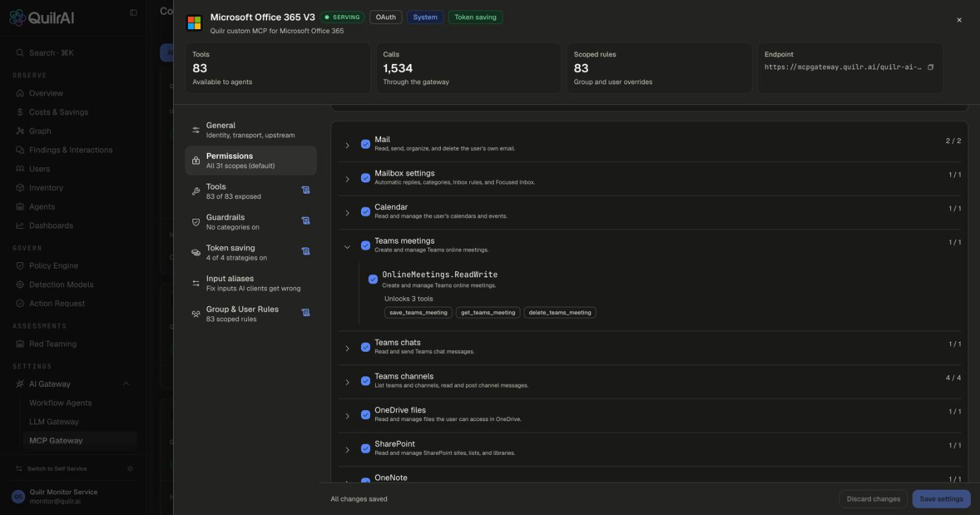
Task: Disable the SharePoint permission checkbox
Action: click(366, 449)
